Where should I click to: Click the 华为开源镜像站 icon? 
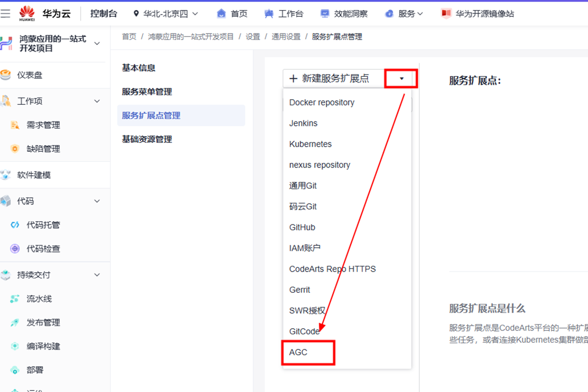(x=446, y=14)
